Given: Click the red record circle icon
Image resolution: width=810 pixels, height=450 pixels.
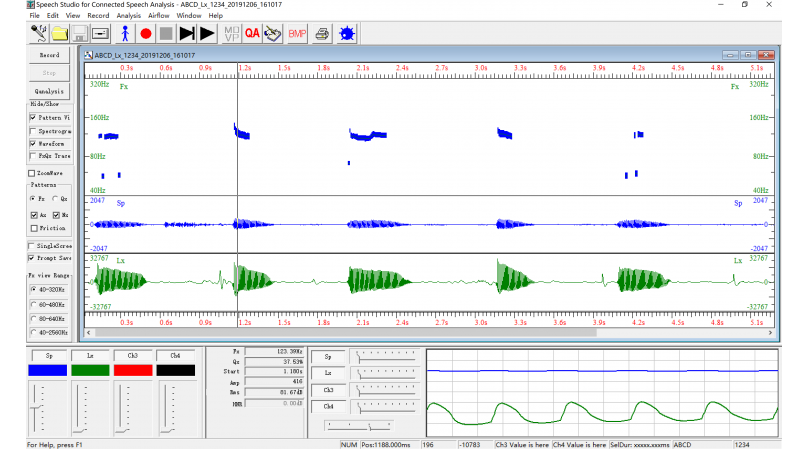Looking at the screenshot, I should [x=145, y=33].
